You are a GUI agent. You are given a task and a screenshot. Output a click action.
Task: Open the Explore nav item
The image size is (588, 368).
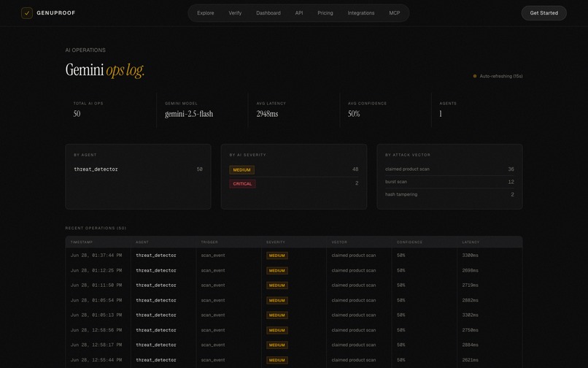click(206, 13)
